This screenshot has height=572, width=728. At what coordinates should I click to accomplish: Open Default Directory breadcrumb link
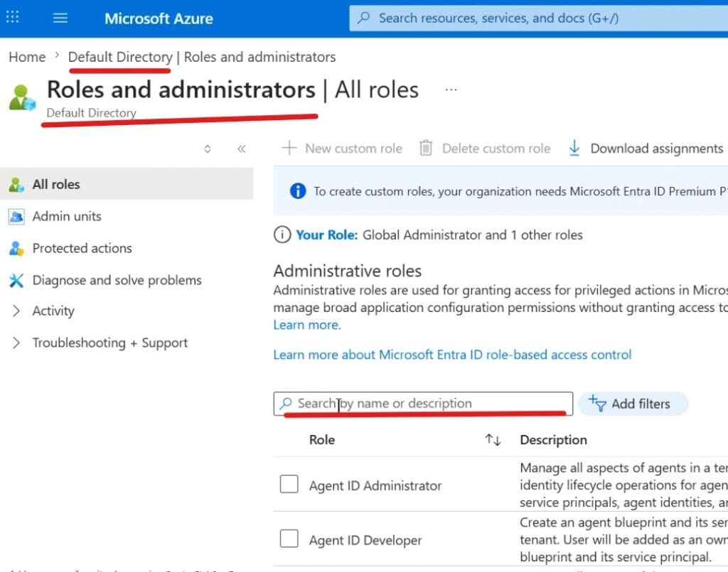pos(120,57)
